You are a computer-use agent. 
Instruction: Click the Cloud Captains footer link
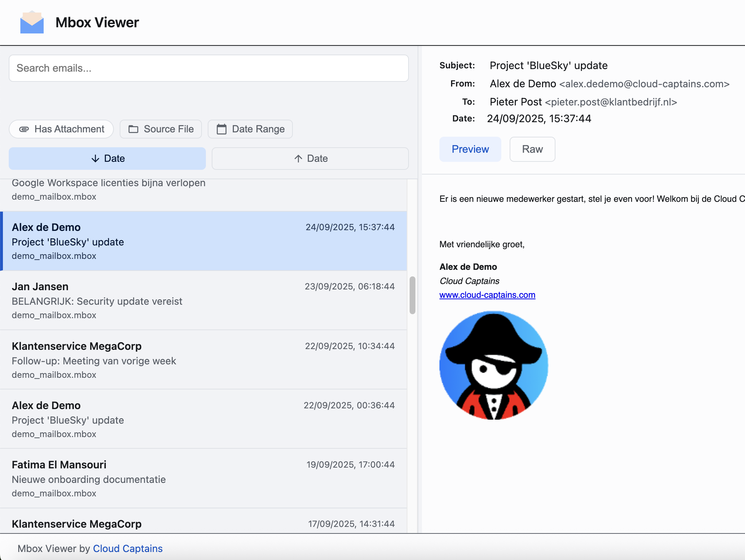tap(128, 548)
